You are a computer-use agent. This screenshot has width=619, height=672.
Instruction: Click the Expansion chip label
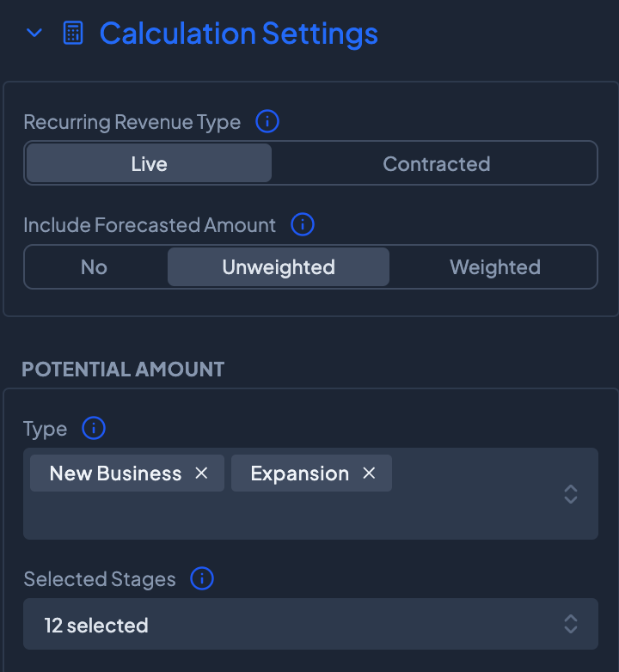click(x=299, y=473)
